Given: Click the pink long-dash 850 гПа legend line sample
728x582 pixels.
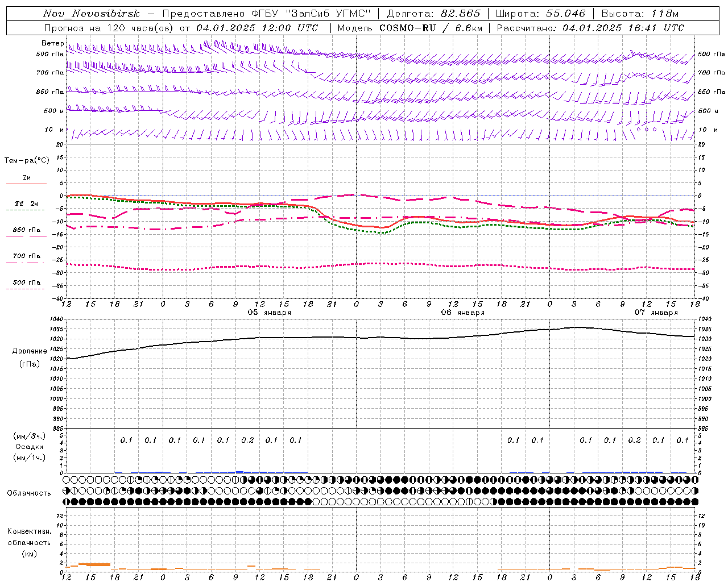Looking at the screenshot, I should [26, 236].
